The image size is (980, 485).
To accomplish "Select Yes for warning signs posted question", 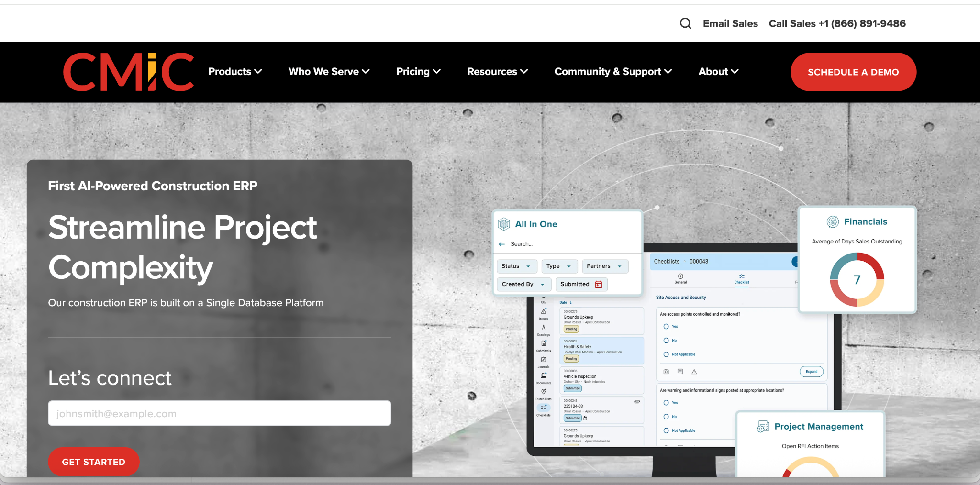I will click(666, 403).
